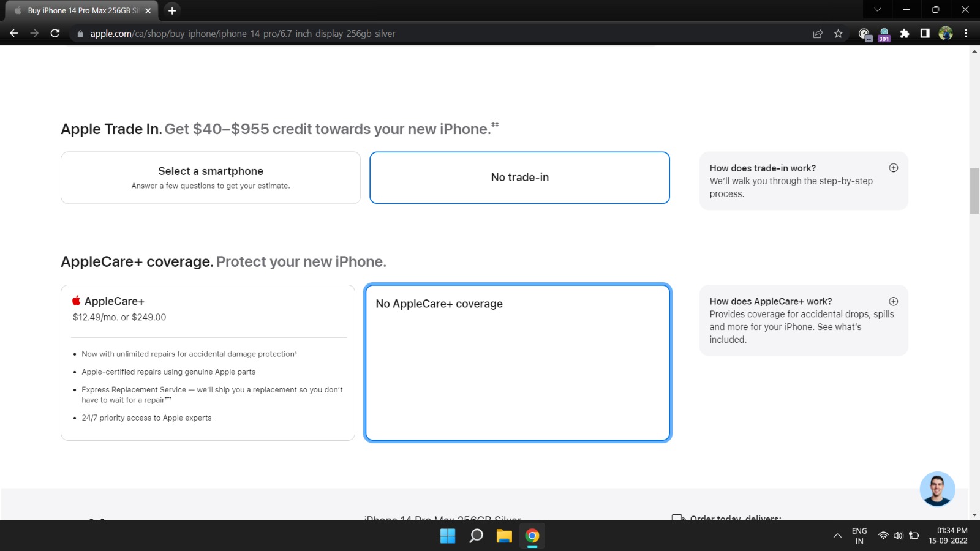Go back to the previous page
The image size is (980, 551).
point(14,33)
